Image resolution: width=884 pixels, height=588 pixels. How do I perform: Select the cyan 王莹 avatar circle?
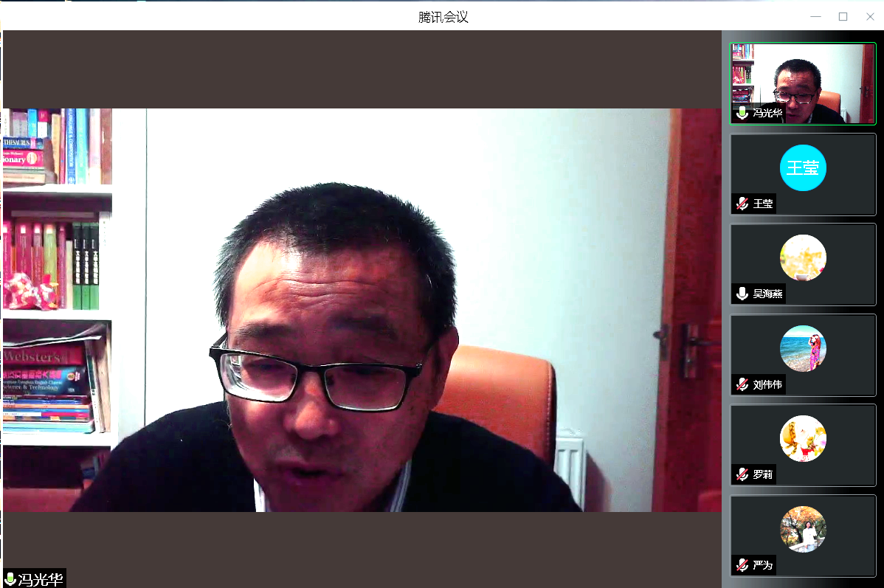(x=803, y=167)
